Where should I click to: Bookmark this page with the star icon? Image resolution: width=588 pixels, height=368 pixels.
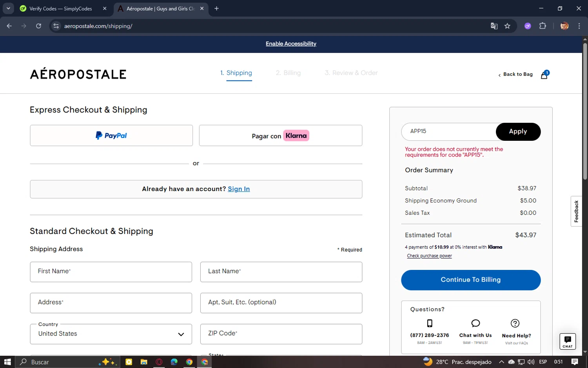coord(507,26)
